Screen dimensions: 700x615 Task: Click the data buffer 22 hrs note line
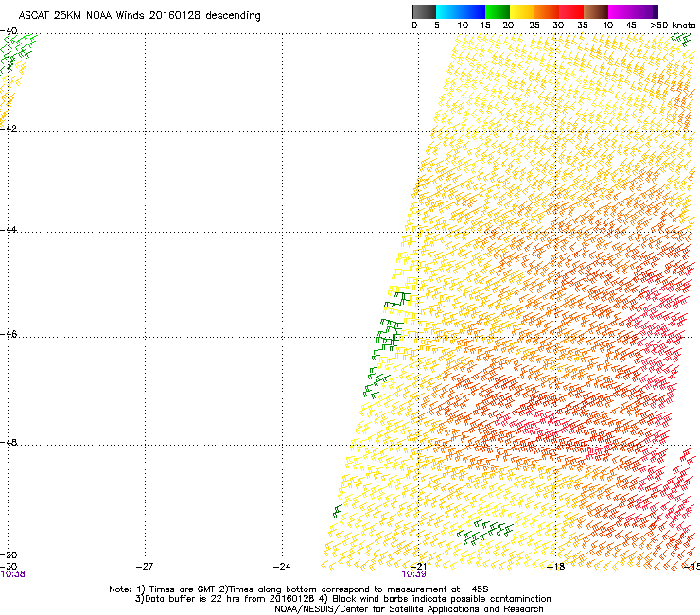(342, 599)
